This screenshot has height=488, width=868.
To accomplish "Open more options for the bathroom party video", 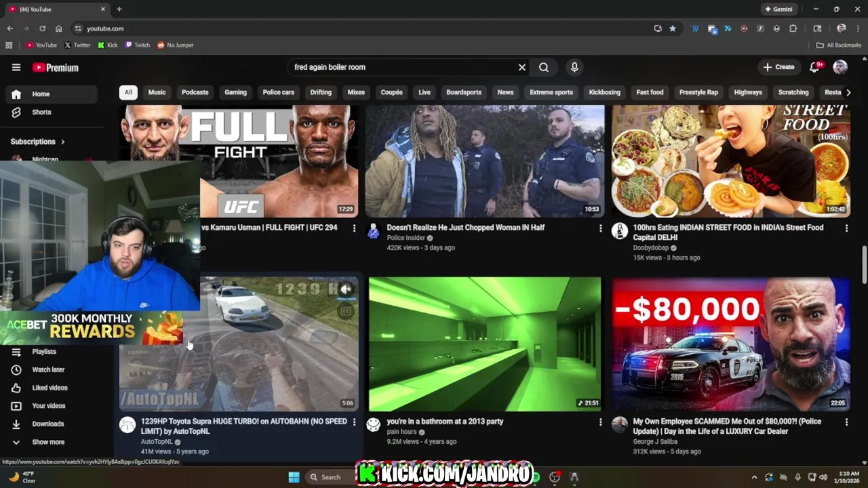I will point(600,422).
